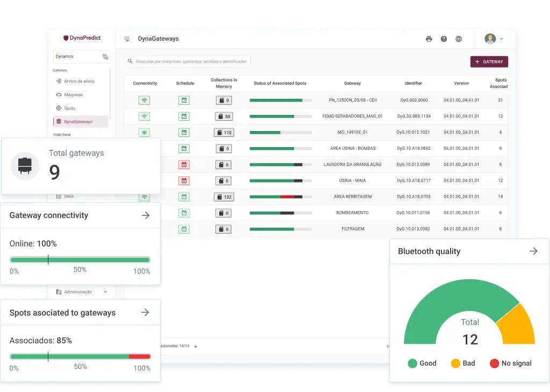Open Gateway connectivity details arrow
The width and height of the screenshot is (550, 392).
[x=146, y=215]
